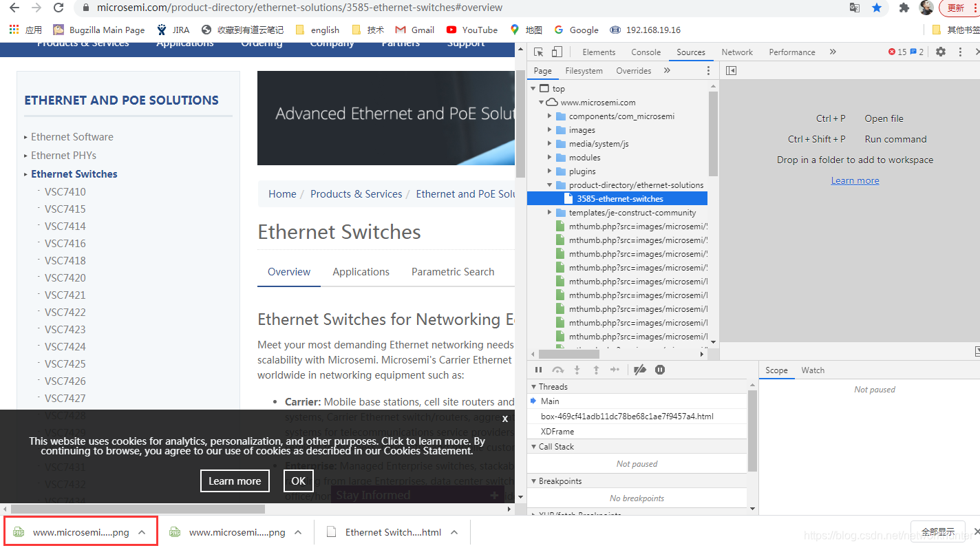This screenshot has height=548, width=980.
Task: Open DevTools three-dot customize menu
Action: (x=960, y=52)
